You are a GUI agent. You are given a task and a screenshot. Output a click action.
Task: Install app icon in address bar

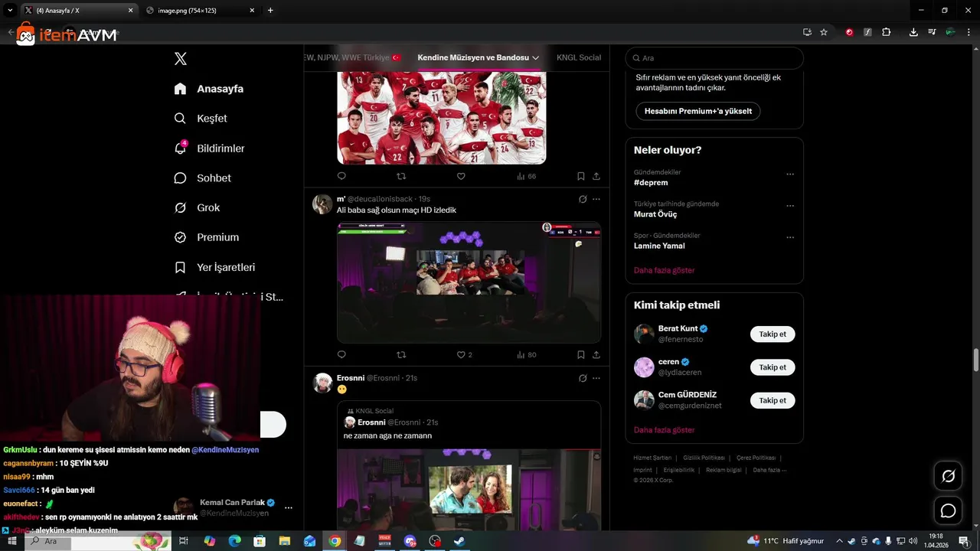tap(807, 32)
